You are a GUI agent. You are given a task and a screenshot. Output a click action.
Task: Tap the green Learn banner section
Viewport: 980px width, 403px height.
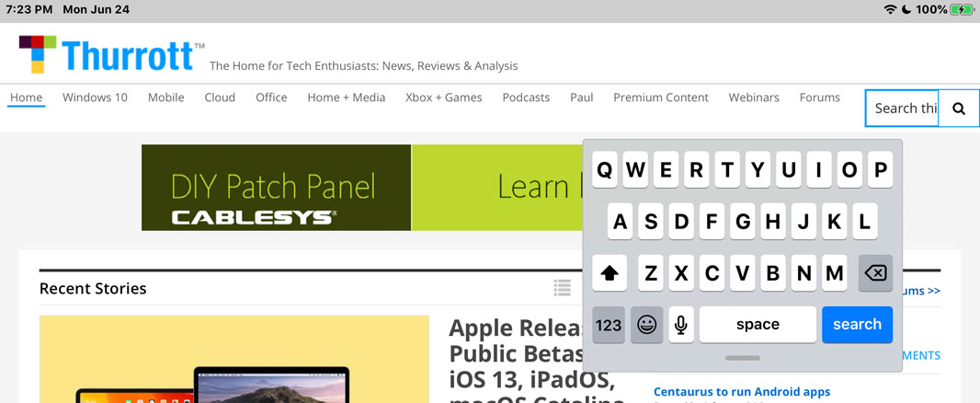pos(497,188)
